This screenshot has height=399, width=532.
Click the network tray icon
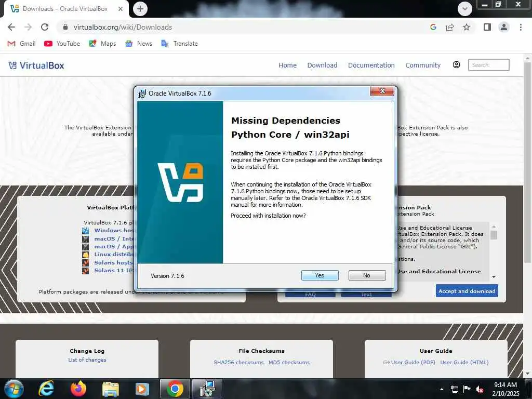(454, 389)
